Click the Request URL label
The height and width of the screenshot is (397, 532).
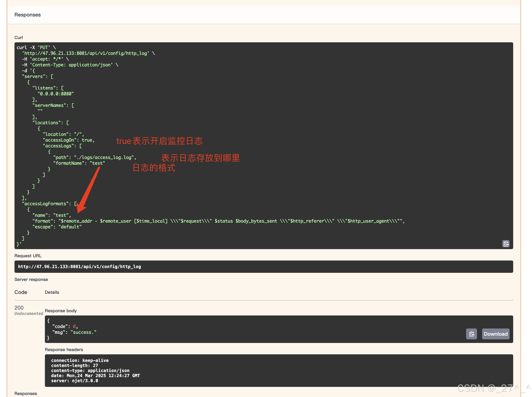pos(28,256)
